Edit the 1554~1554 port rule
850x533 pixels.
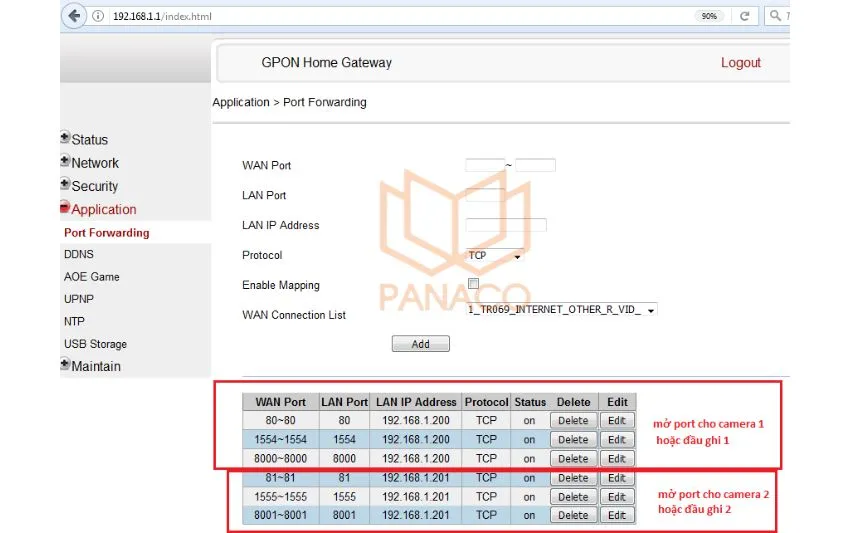pos(617,440)
